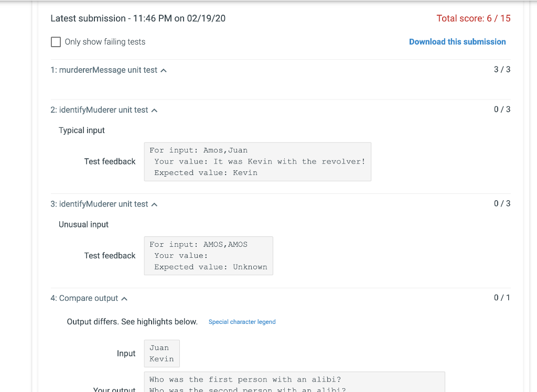Click the Latest submission timestamp heading

tap(138, 18)
